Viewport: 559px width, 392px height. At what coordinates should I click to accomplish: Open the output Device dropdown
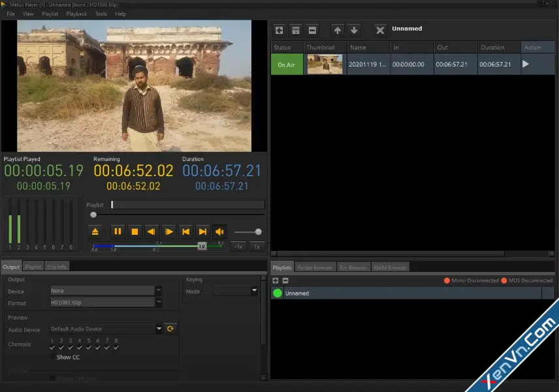pos(159,290)
